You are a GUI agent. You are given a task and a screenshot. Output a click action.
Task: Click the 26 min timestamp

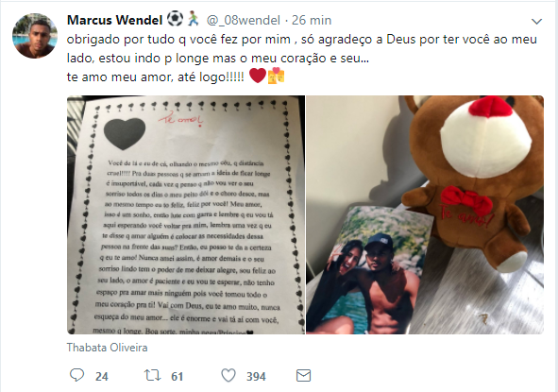(x=312, y=20)
